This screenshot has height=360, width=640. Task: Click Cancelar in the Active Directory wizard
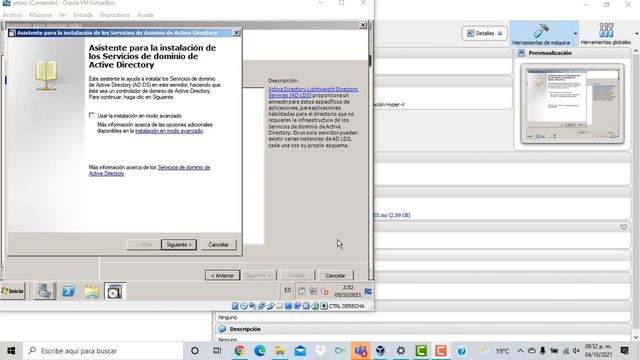point(218,244)
